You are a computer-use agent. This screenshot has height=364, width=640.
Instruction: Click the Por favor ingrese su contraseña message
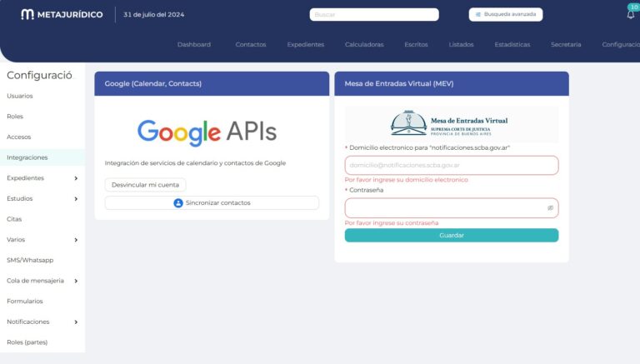point(392,223)
